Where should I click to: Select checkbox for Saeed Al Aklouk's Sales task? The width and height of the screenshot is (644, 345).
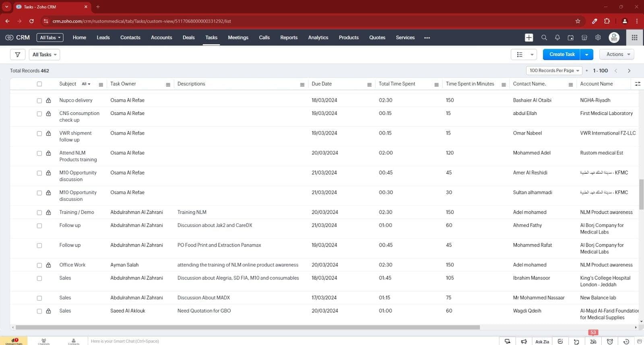tap(39, 311)
